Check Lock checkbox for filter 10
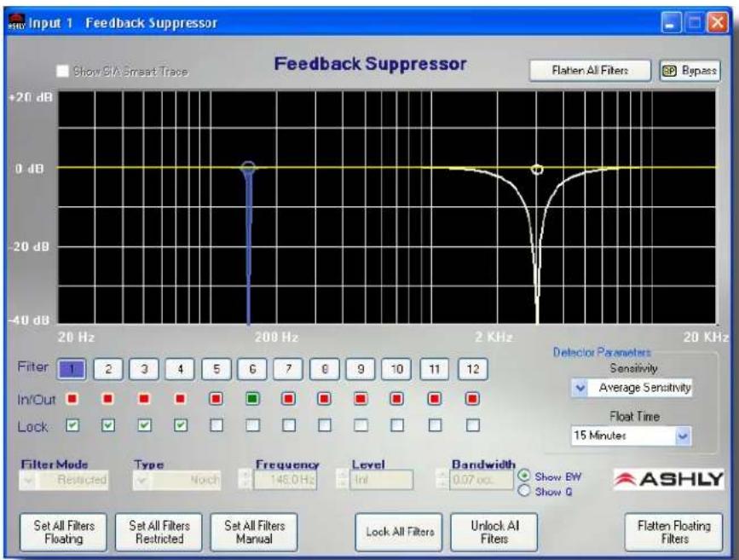739x560 pixels. point(397,425)
